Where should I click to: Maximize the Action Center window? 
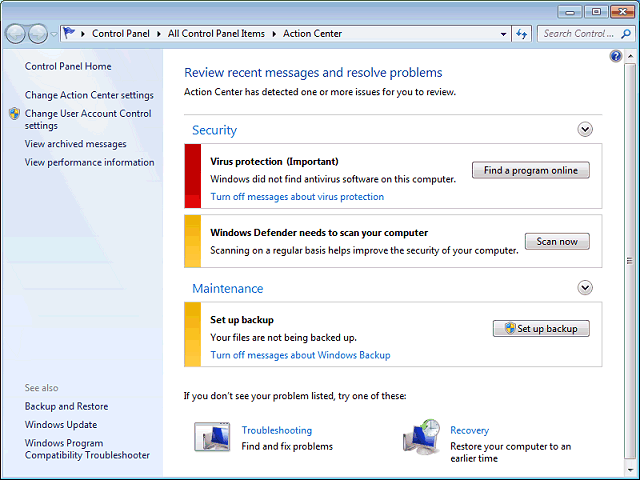coord(596,12)
